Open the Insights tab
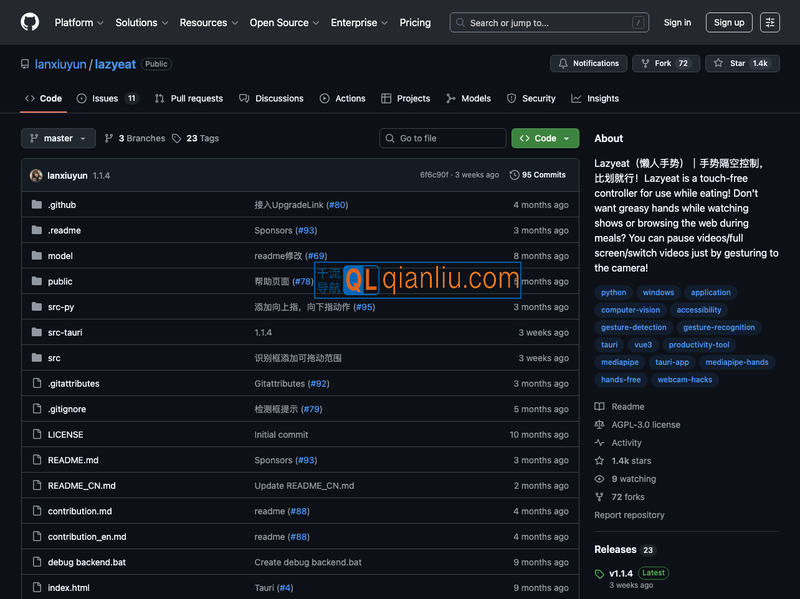 point(596,98)
